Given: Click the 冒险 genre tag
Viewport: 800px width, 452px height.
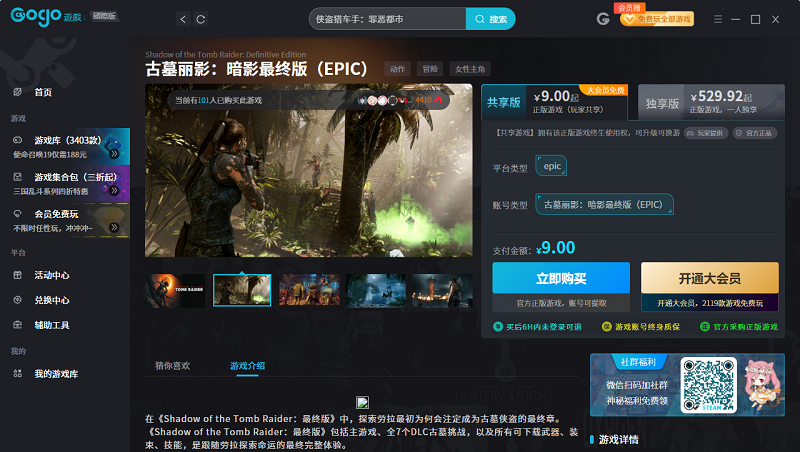Looking at the screenshot, I should (430, 69).
